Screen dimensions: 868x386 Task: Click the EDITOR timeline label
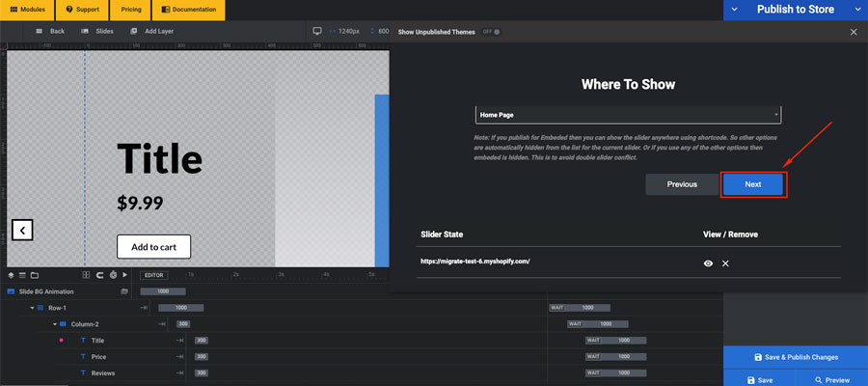click(x=154, y=275)
